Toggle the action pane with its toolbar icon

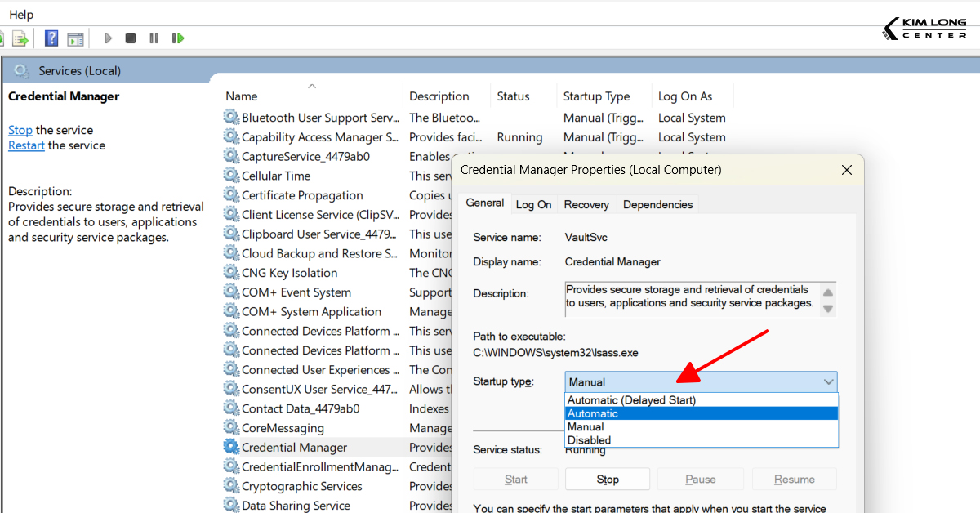75,38
